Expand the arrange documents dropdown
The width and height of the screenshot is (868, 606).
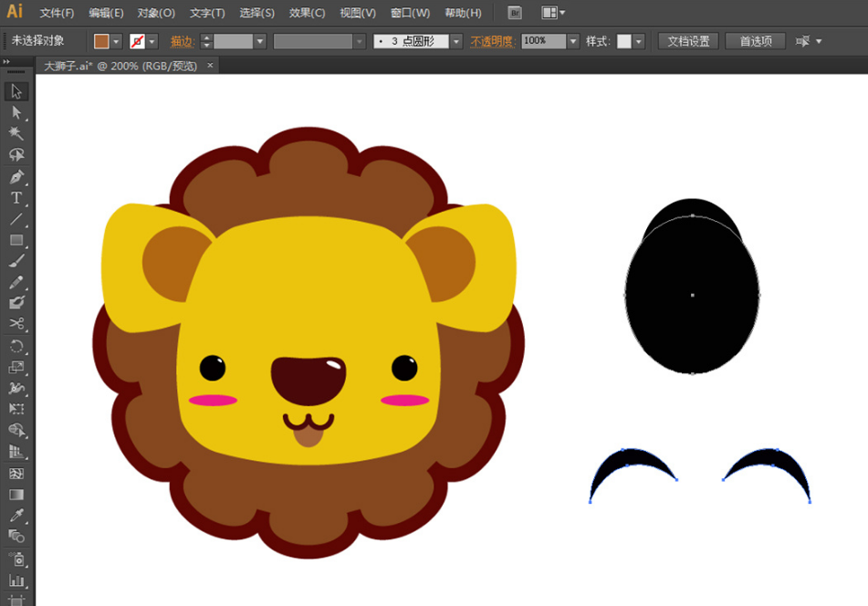(x=553, y=13)
